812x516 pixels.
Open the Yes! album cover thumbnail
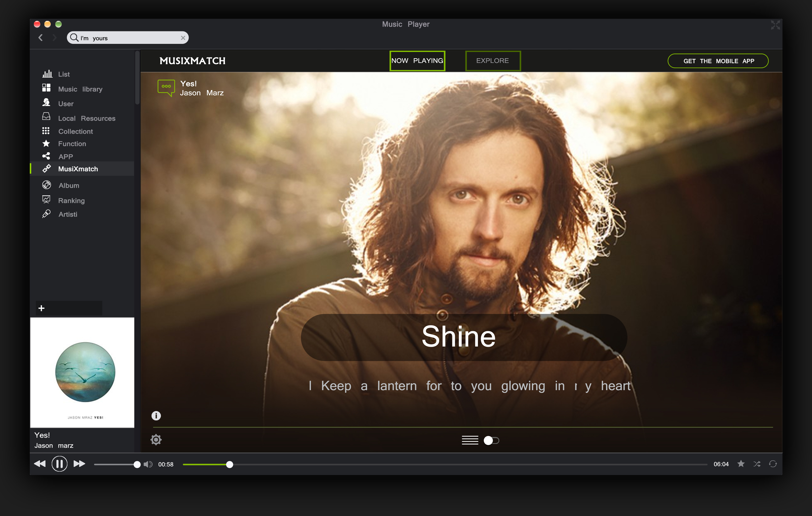click(82, 372)
